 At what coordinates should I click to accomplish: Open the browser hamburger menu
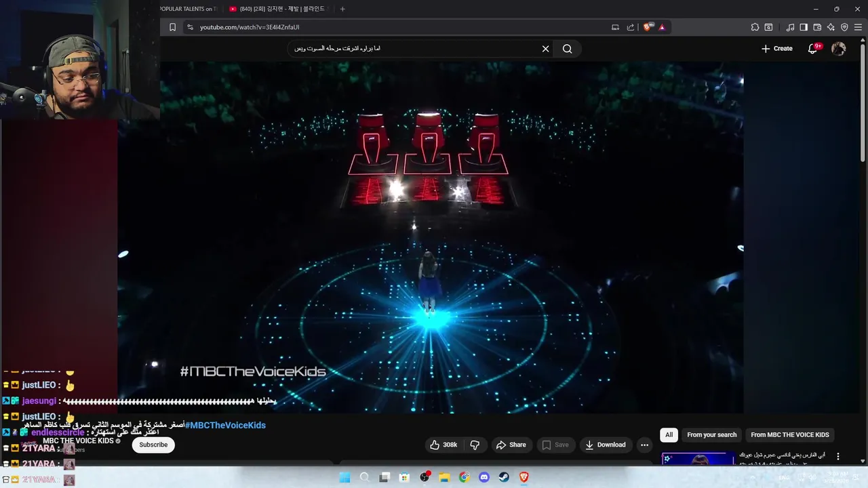click(858, 27)
